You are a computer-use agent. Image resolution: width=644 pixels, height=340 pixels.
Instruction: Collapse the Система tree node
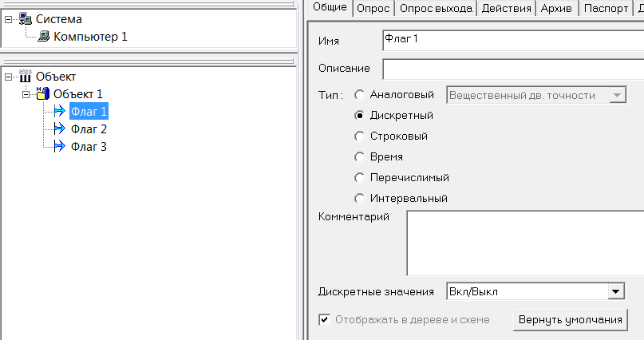(x=8, y=19)
